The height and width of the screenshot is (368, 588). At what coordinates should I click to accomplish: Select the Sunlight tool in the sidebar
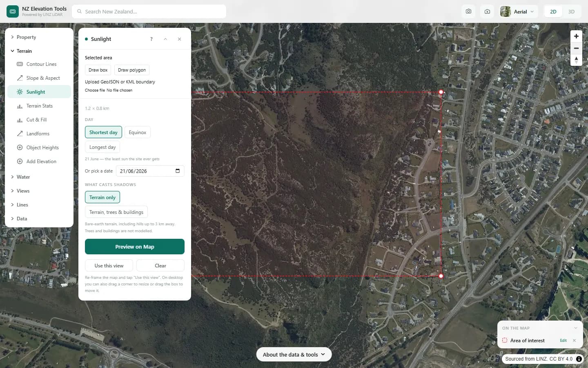tap(39, 92)
